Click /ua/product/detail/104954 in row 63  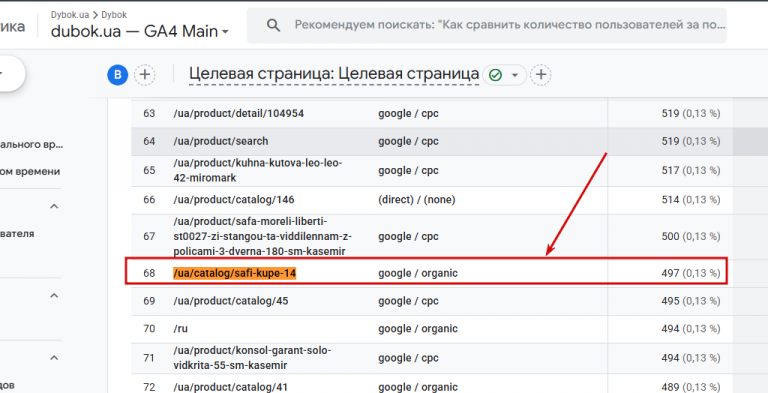point(239,113)
